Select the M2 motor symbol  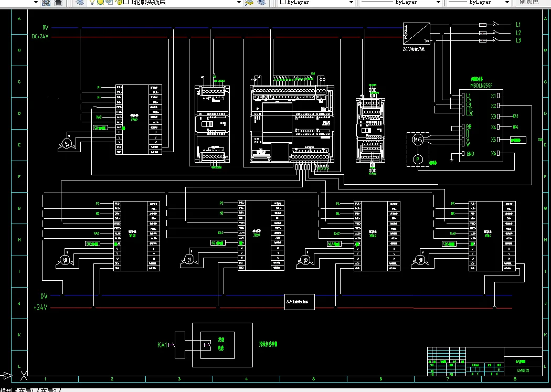tap(65, 260)
